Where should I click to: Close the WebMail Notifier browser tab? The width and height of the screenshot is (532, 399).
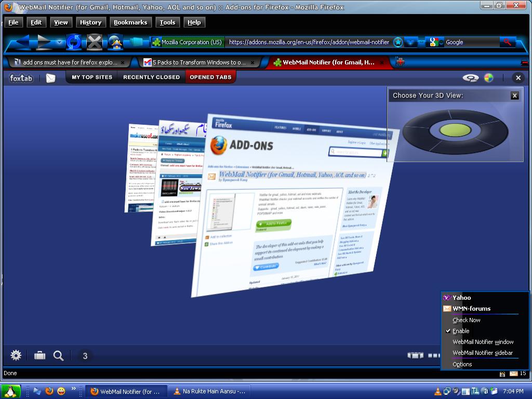tap(382, 62)
